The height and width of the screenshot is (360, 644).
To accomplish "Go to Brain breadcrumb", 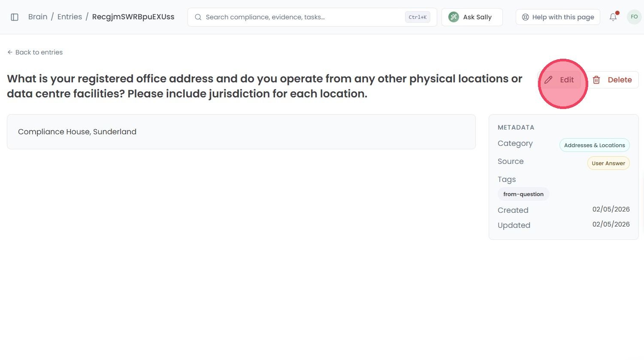I will point(38,17).
